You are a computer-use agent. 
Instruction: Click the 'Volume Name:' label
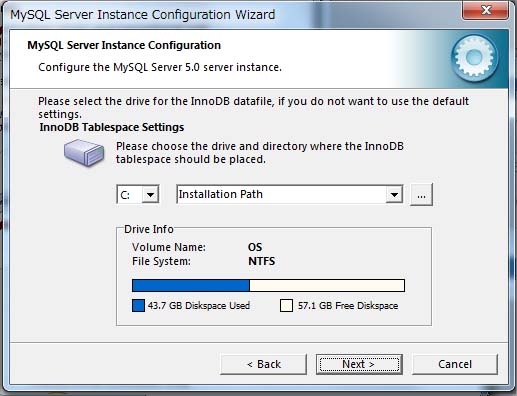tap(169, 247)
